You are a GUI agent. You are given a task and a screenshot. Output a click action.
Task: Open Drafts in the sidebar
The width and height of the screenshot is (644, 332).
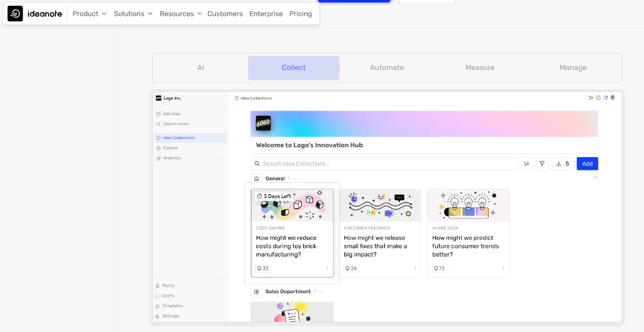pos(165,296)
